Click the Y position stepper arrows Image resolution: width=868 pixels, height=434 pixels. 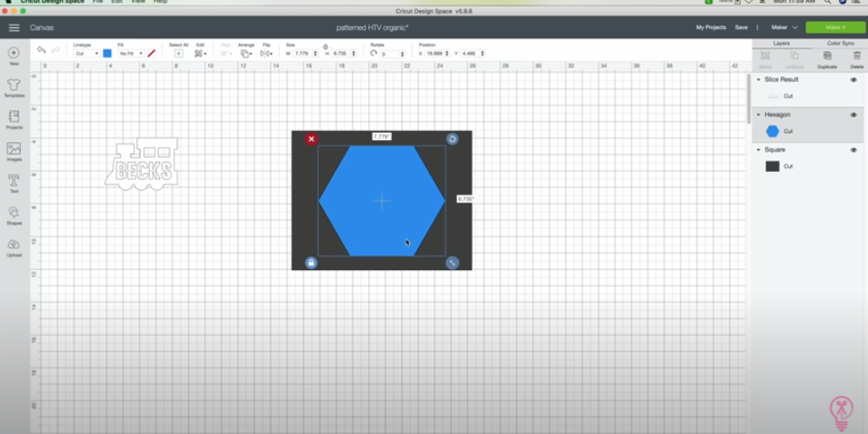482,54
